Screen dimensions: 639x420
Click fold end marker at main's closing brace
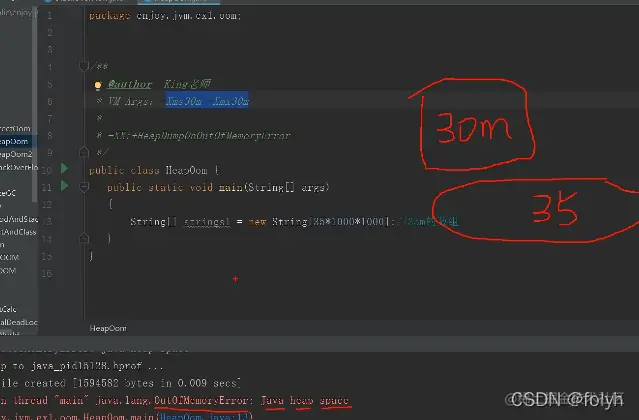tap(84, 238)
